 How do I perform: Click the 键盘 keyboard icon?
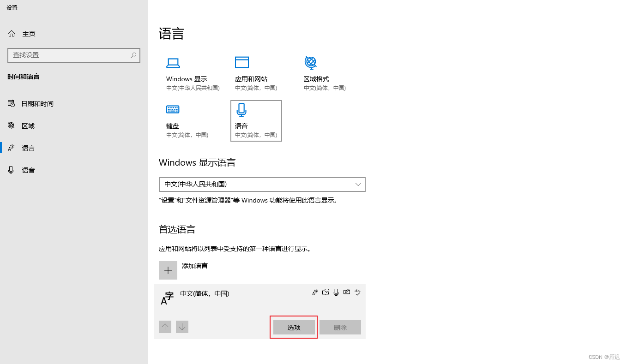coord(173,109)
